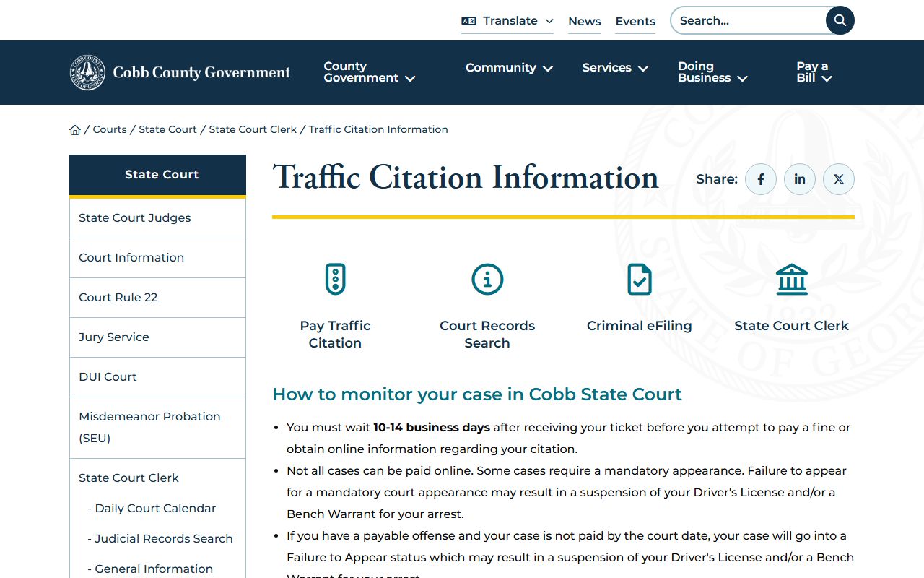Open DUI Court sidebar item
The height and width of the screenshot is (578, 924).
(157, 377)
